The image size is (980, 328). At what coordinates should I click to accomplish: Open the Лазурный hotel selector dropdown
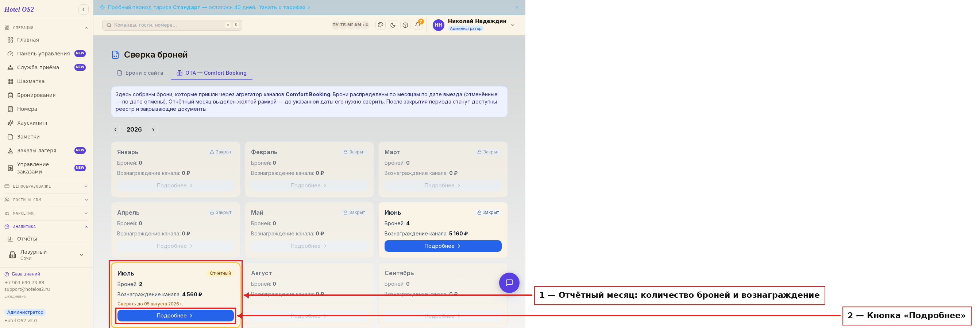[46, 255]
